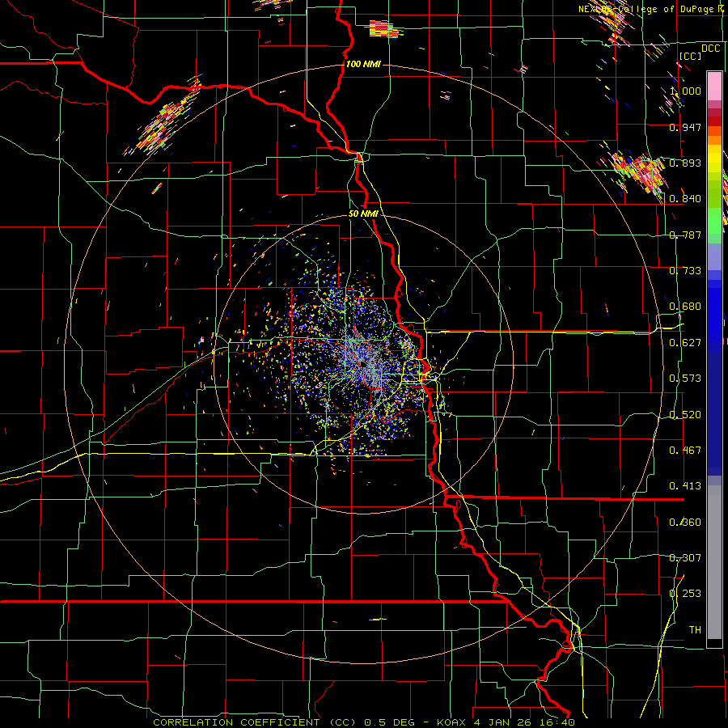The image size is (728, 728).
Task: Click the "DCC" label above the color scale
Action: click(710, 49)
